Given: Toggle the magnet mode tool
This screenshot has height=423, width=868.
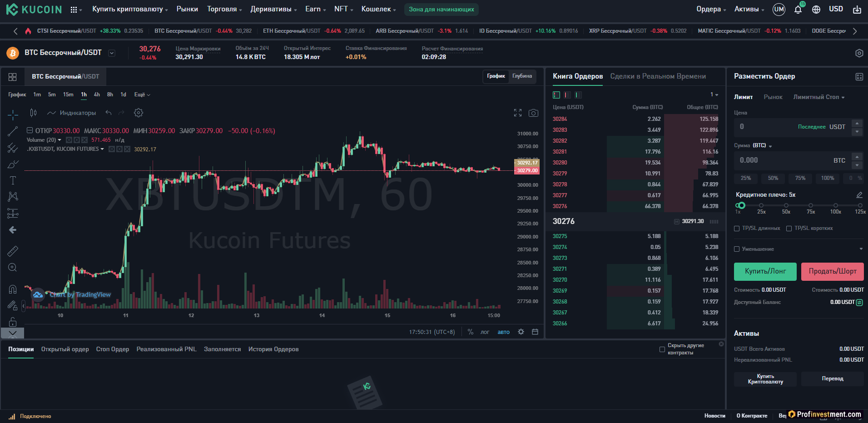Looking at the screenshot, I should coord(13,289).
